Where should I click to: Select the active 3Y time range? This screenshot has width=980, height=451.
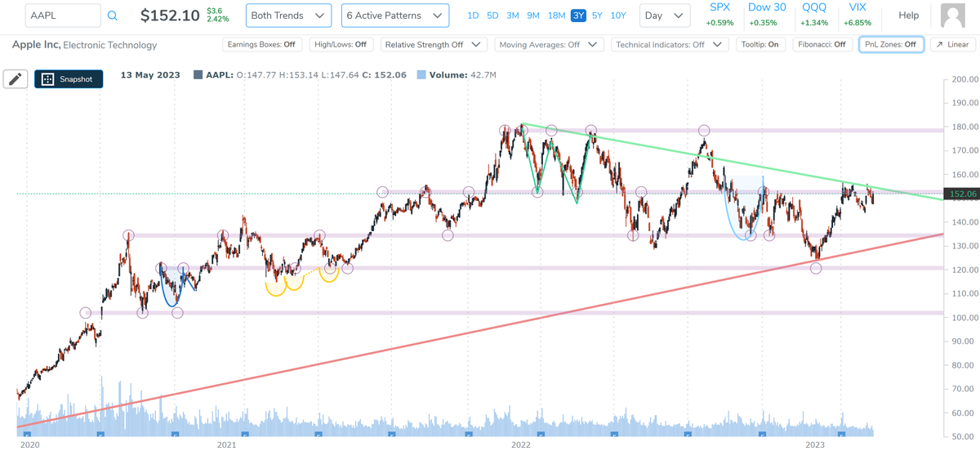[578, 16]
